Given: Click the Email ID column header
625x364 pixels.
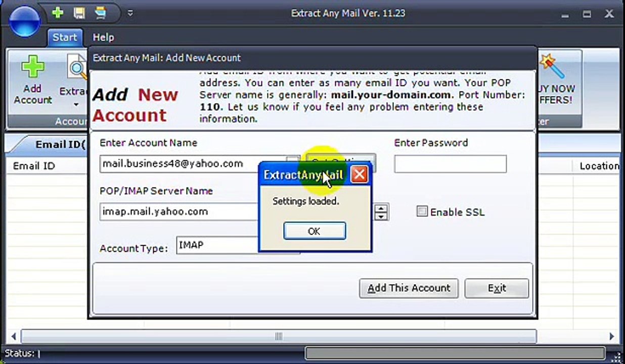Looking at the screenshot, I should pyautogui.click(x=34, y=166).
